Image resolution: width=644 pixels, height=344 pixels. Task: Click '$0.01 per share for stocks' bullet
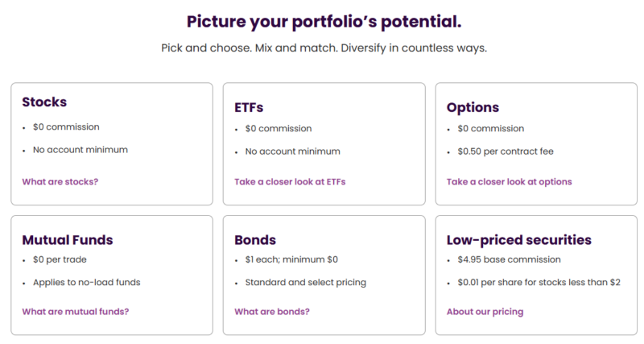539,282
